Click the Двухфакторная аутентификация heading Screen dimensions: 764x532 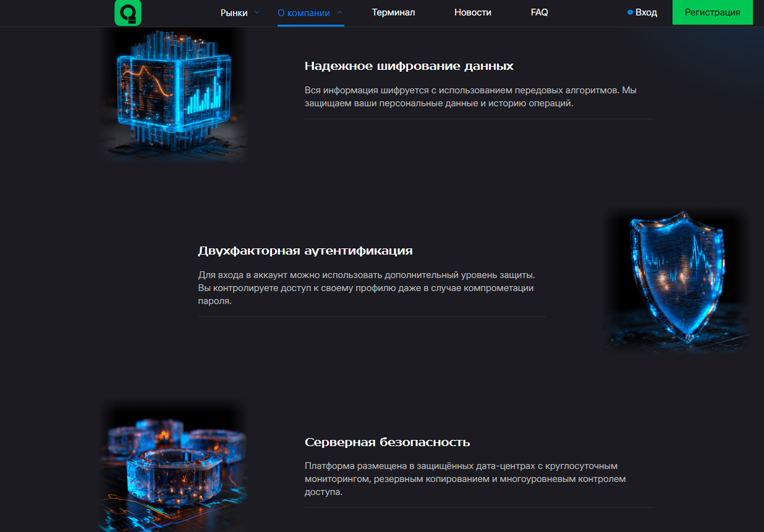click(305, 251)
